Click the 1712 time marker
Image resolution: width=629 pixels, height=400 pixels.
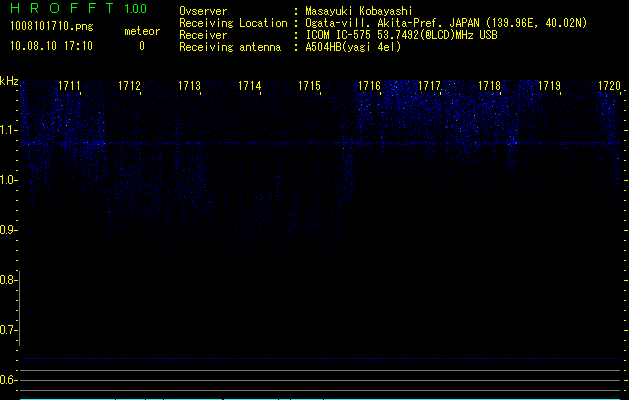click(130, 86)
